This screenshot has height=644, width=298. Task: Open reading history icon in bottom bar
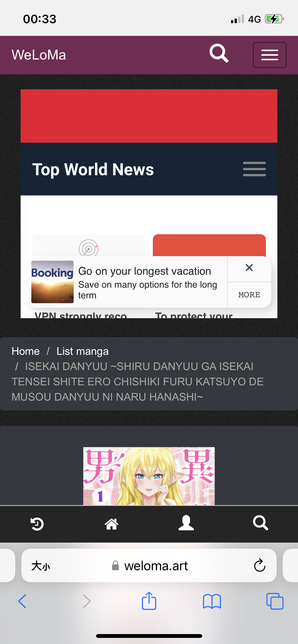click(x=37, y=524)
